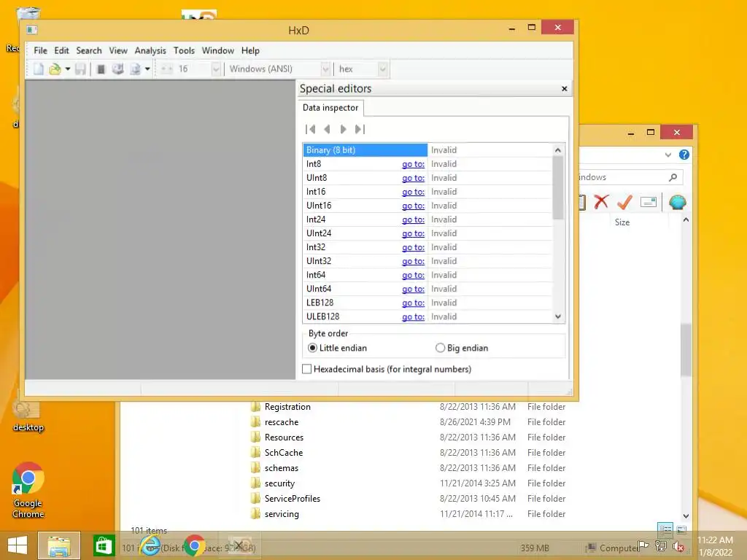
Task: Open File Explorer from the taskbar
Action: [59, 545]
